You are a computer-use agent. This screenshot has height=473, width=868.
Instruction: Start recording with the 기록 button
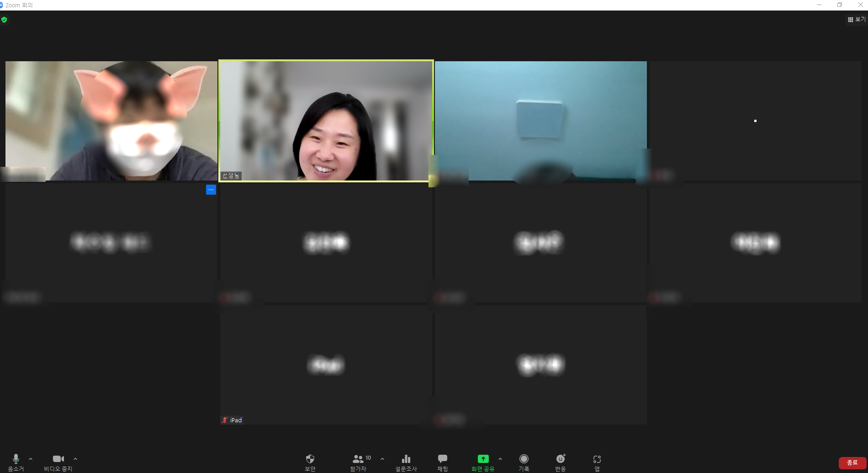click(524, 462)
